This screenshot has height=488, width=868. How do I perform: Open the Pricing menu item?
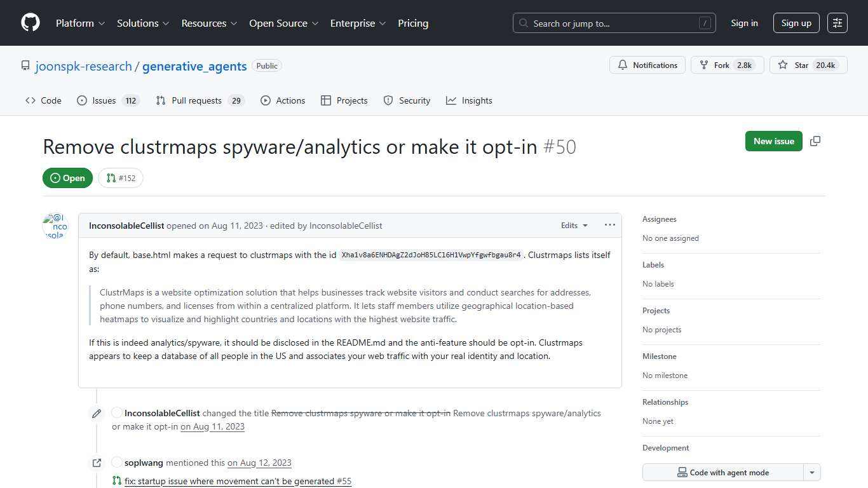(412, 23)
